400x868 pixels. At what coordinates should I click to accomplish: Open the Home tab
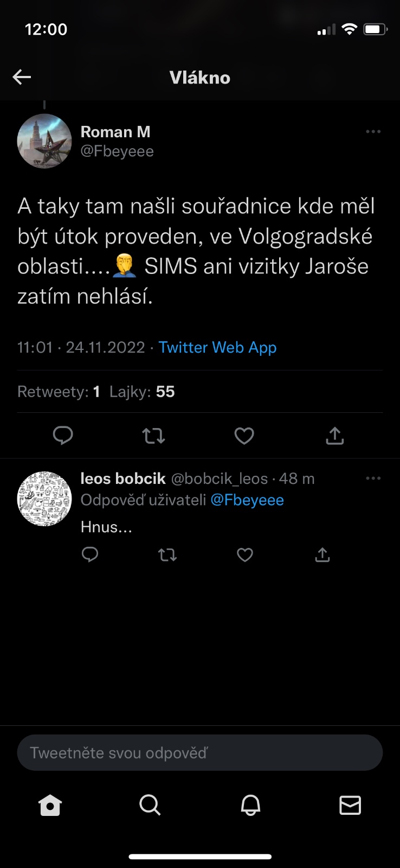[x=50, y=805]
